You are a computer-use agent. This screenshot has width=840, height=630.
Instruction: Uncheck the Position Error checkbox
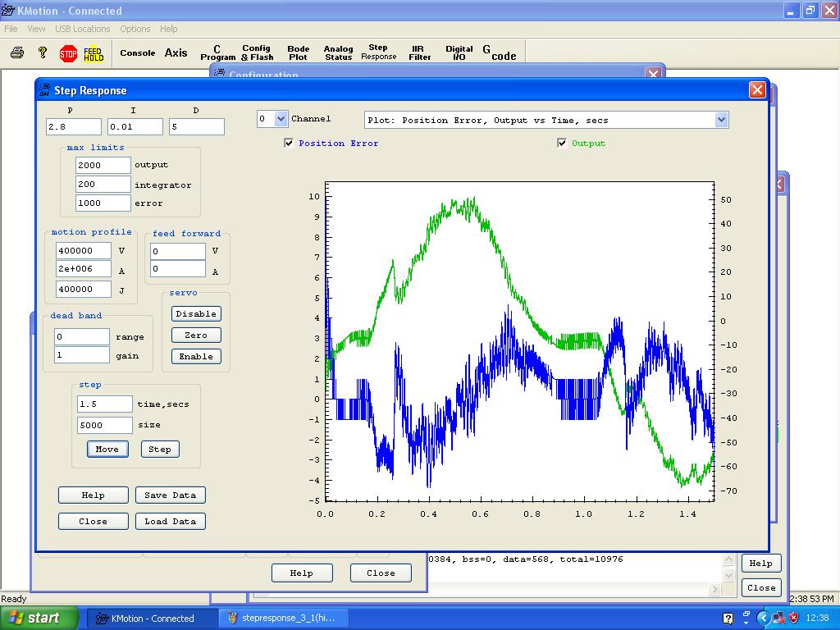[x=289, y=144]
